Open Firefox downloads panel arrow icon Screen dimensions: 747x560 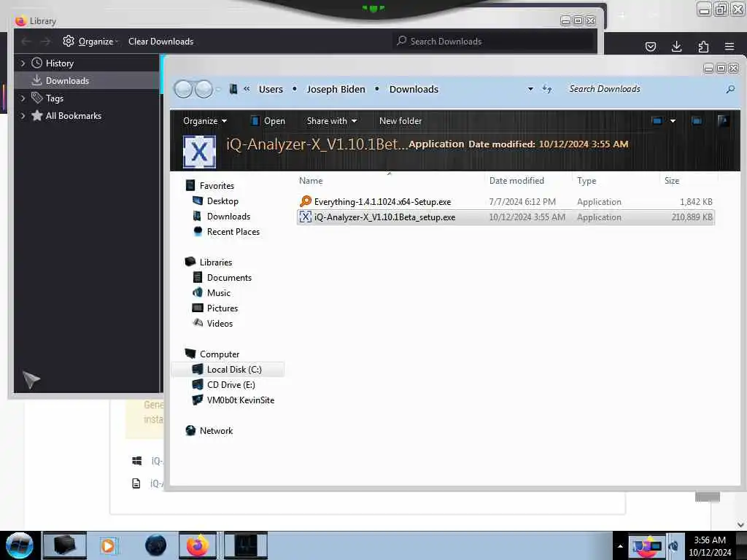pos(676,46)
